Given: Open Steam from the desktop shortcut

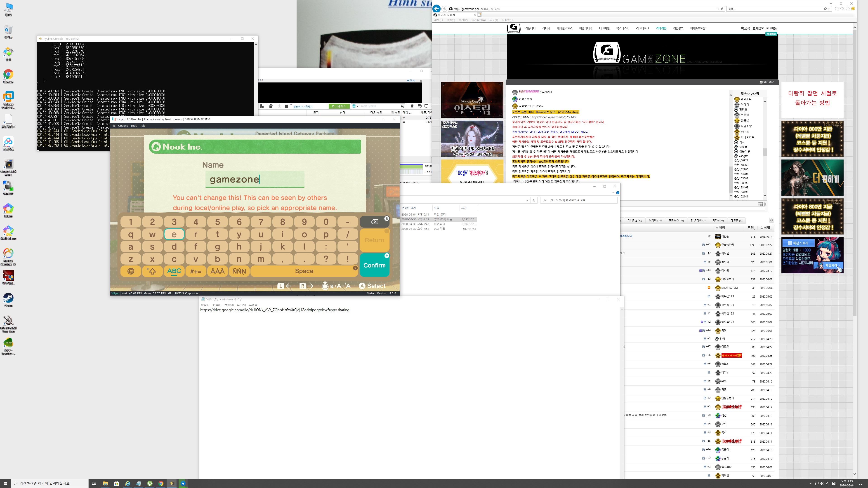Looking at the screenshot, I should [x=8, y=300].
